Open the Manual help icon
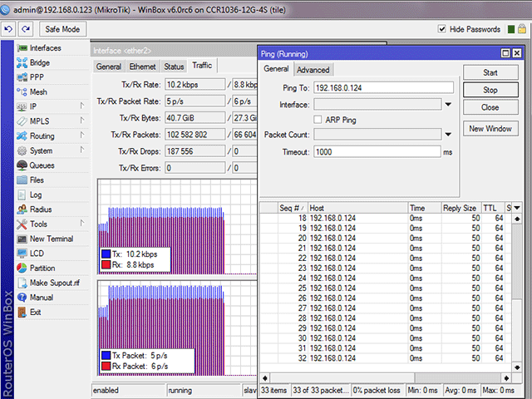The height and width of the screenshot is (399, 532). click(22, 298)
